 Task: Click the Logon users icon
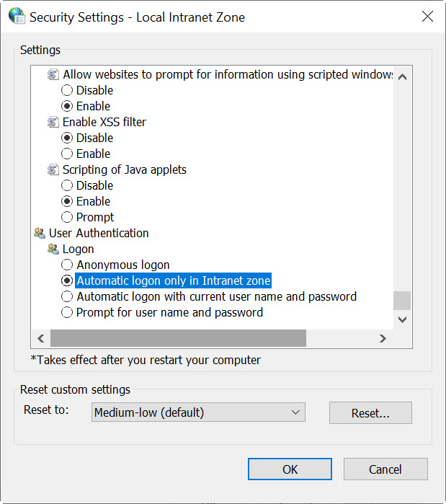coord(53,249)
